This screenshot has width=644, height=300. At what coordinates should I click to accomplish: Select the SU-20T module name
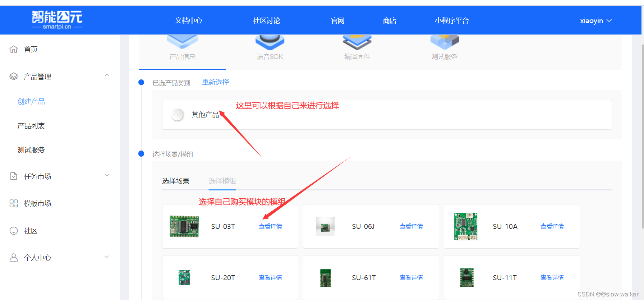223,278
